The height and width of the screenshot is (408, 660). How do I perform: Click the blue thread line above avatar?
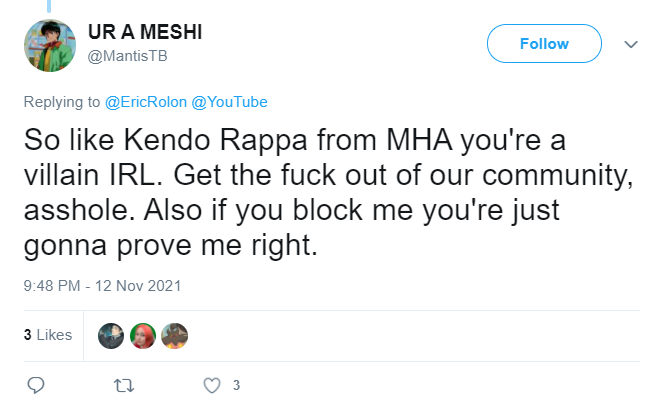[49, 6]
